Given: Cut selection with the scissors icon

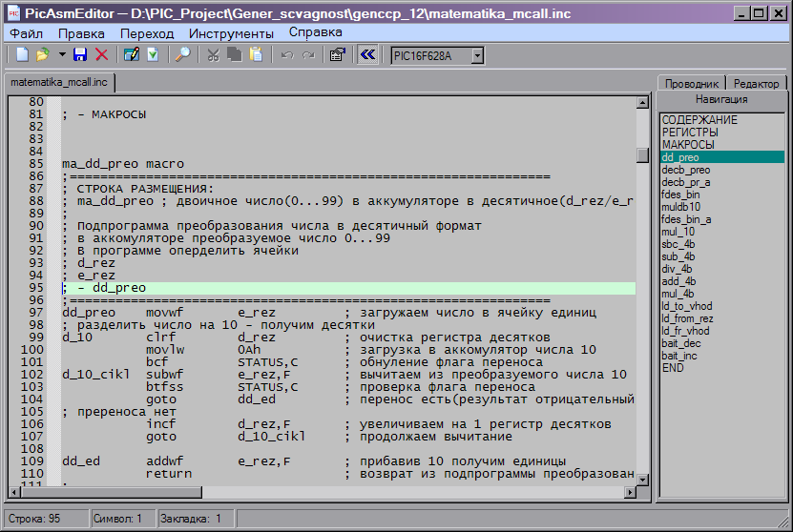Looking at the screenshot, I should coord(213,54).
